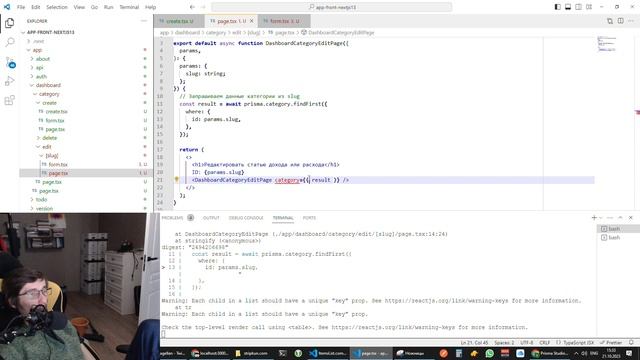This screenshot has width=640, height=360.
Task: Split the editor to the right
Action: click(620, 21)
